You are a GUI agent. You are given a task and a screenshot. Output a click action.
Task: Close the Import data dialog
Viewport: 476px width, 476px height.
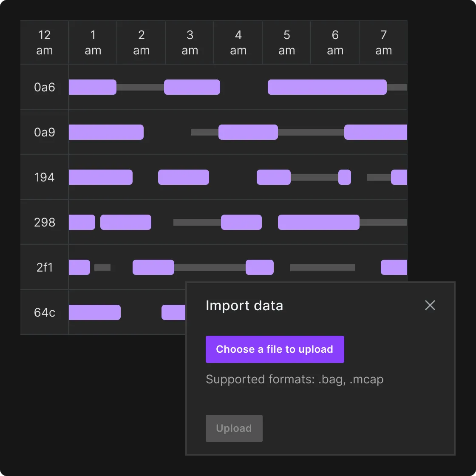coord(430,305)
